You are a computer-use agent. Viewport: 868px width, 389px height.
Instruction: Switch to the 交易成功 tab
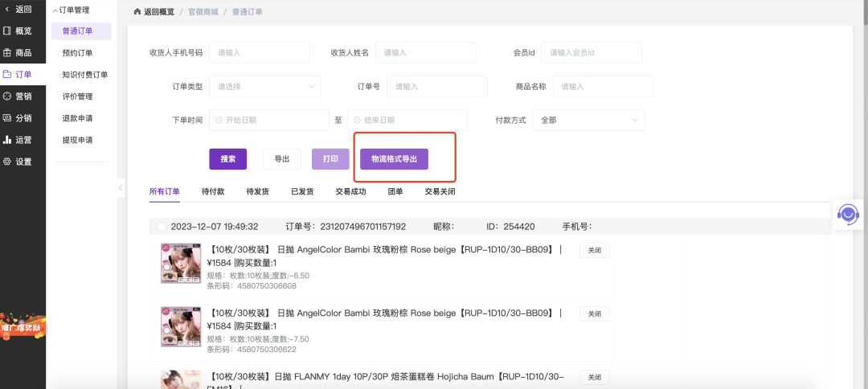point(350,192)
